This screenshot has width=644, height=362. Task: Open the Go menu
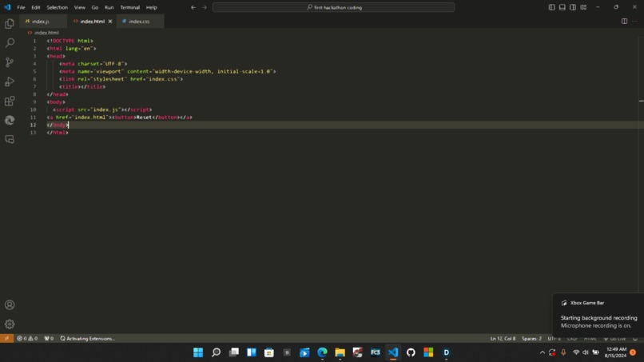point(95,7)
